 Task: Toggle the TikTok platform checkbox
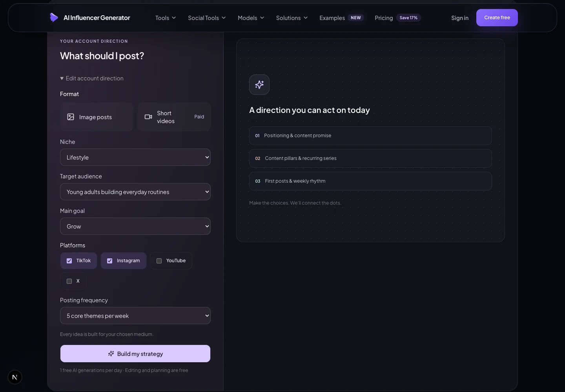pyautogui.click(x=69, y=261)
